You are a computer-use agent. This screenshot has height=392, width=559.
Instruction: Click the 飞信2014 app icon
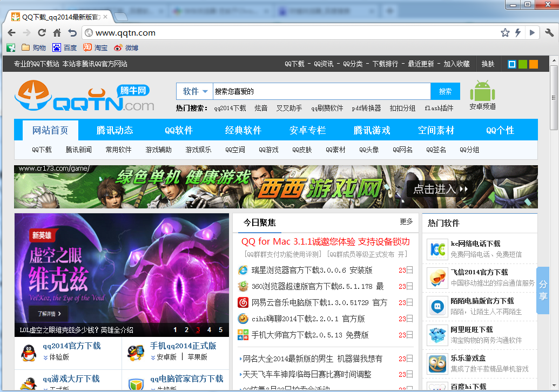[x=437, y=278]
